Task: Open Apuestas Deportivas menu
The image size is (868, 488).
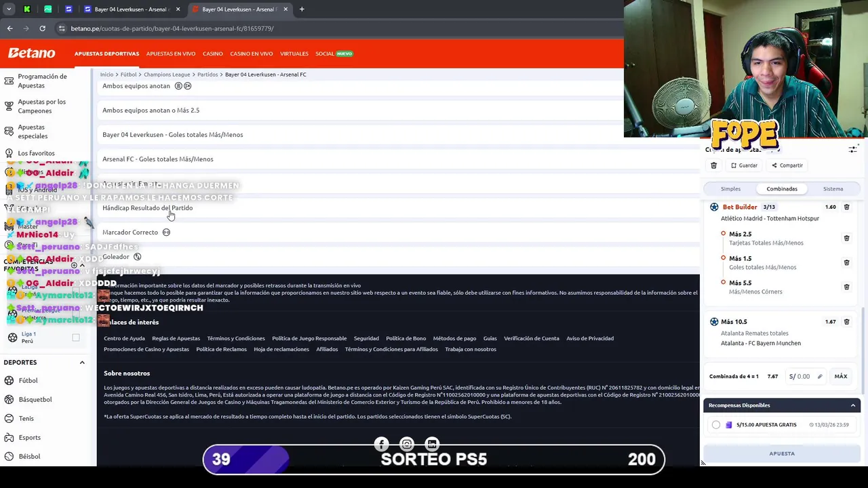Action: click(106, 54)
